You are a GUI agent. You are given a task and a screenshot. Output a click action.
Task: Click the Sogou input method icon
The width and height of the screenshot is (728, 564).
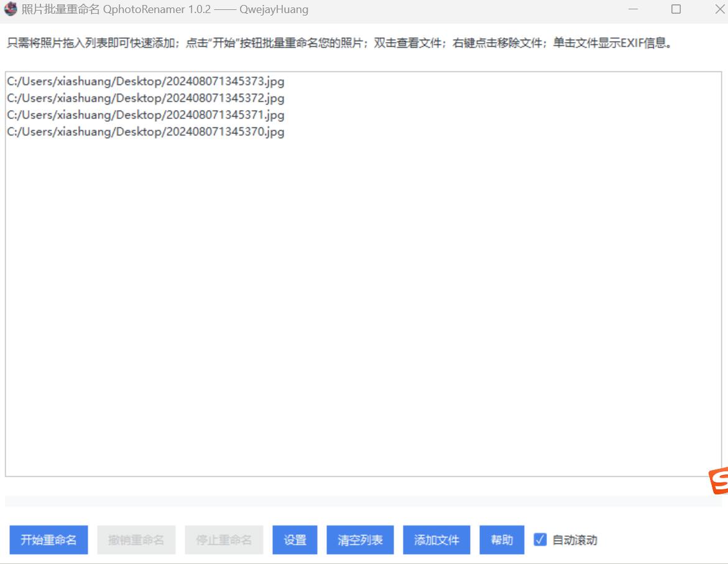pos(719,481)
